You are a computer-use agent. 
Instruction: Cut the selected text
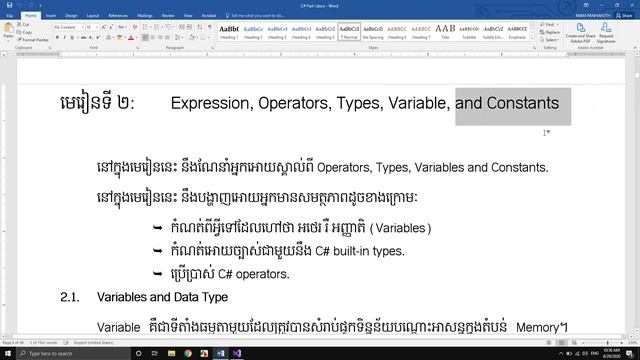point(24,25)
